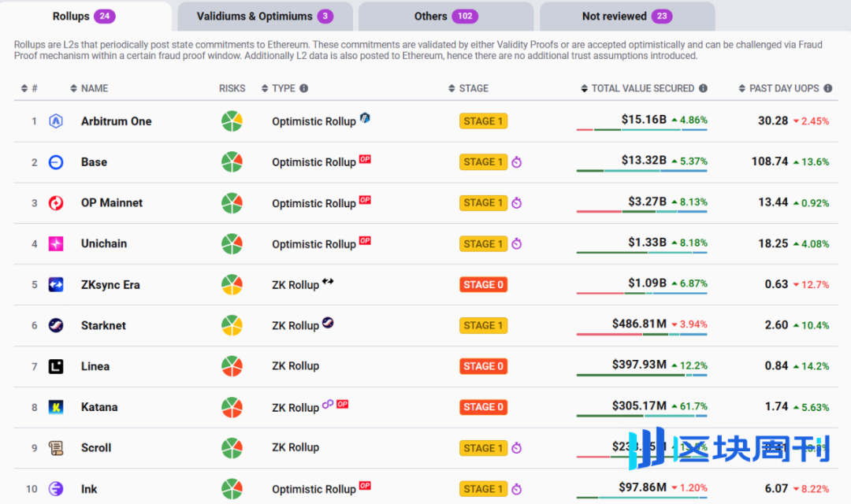Click the $97.86M value for Ink
851x504 pixels.
[x=643, y=487]
